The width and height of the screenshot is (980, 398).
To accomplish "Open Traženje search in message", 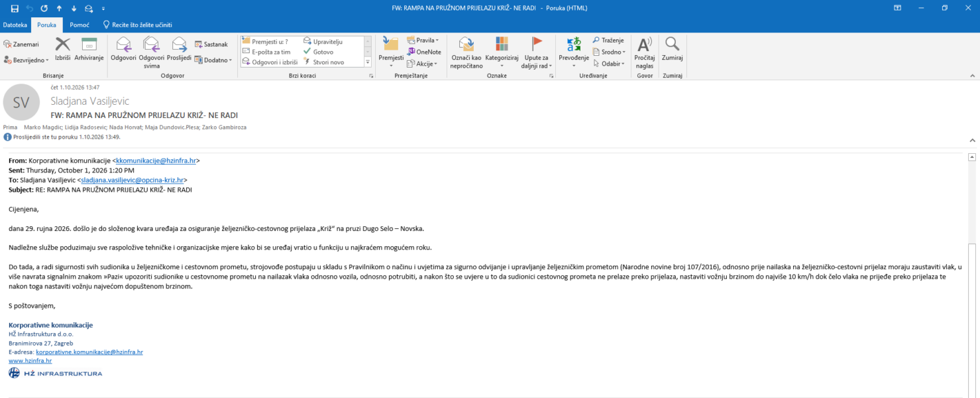I will 608,40.
